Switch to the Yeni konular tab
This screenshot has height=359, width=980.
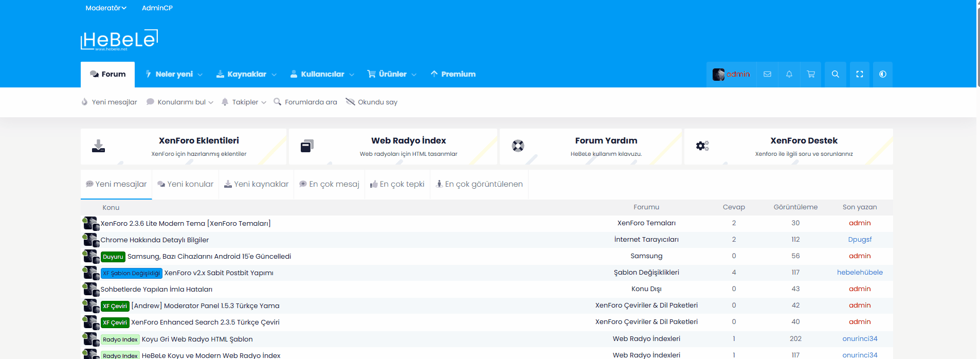coord(186,184)
